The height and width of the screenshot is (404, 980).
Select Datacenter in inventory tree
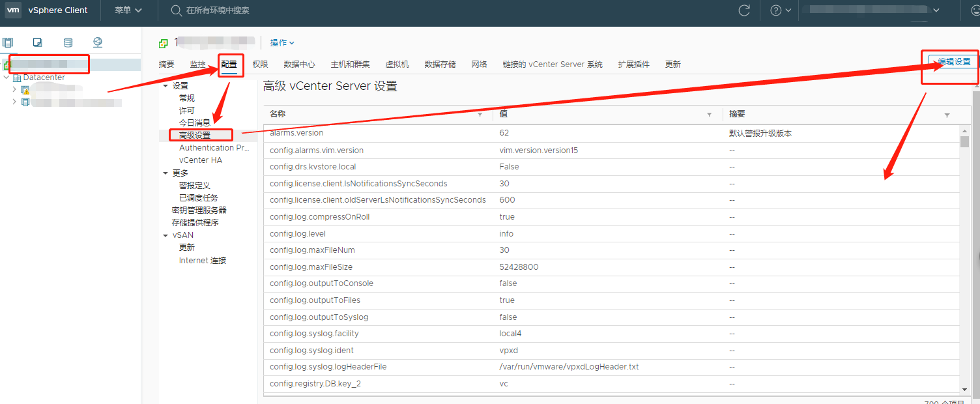coord(44,78)
